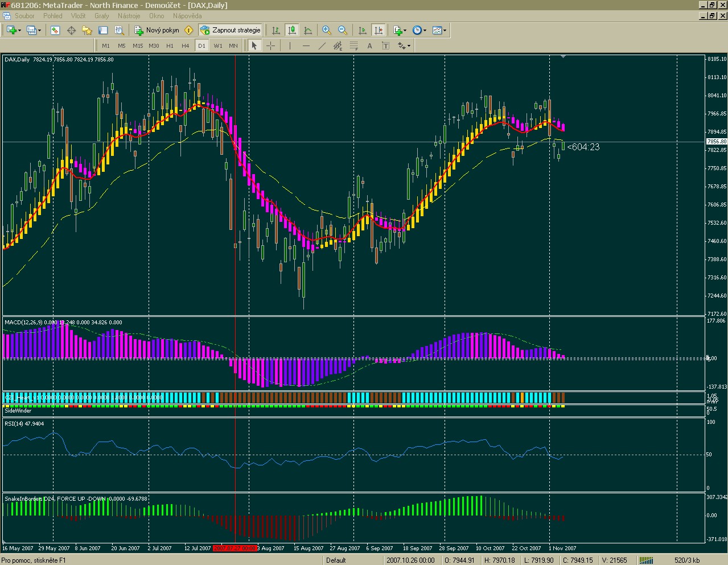Toggle auto scroll of chart
Screen dimensions: 728x565
click(x=363, y=30)
